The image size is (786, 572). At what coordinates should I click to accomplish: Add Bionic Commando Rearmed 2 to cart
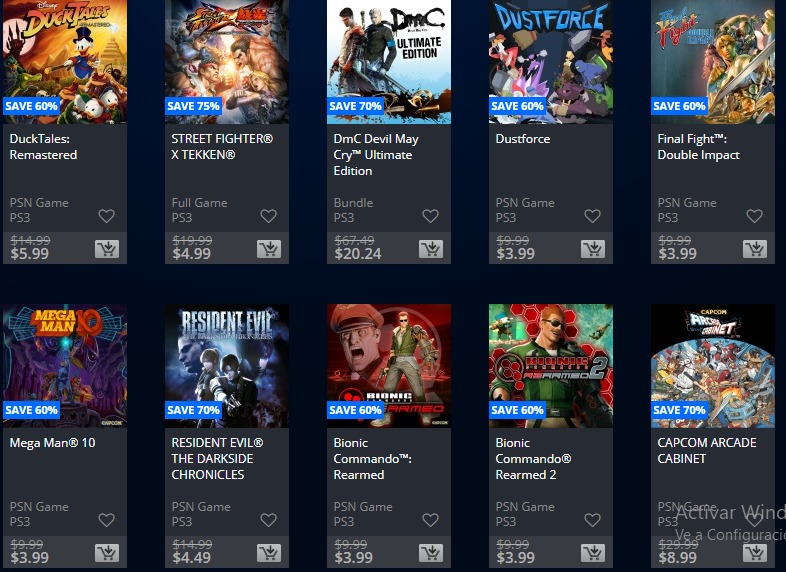pos(593,553)
